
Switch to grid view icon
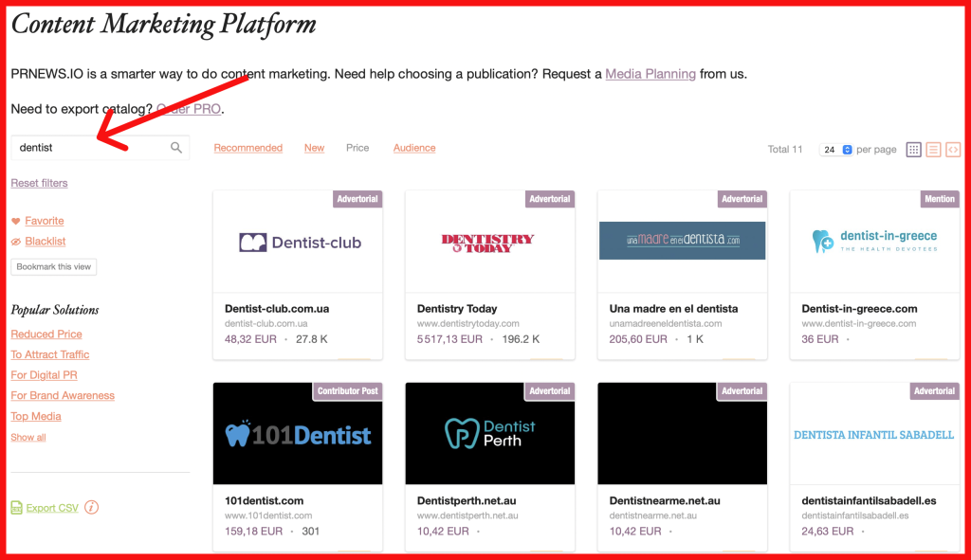(x=913, y=149)
